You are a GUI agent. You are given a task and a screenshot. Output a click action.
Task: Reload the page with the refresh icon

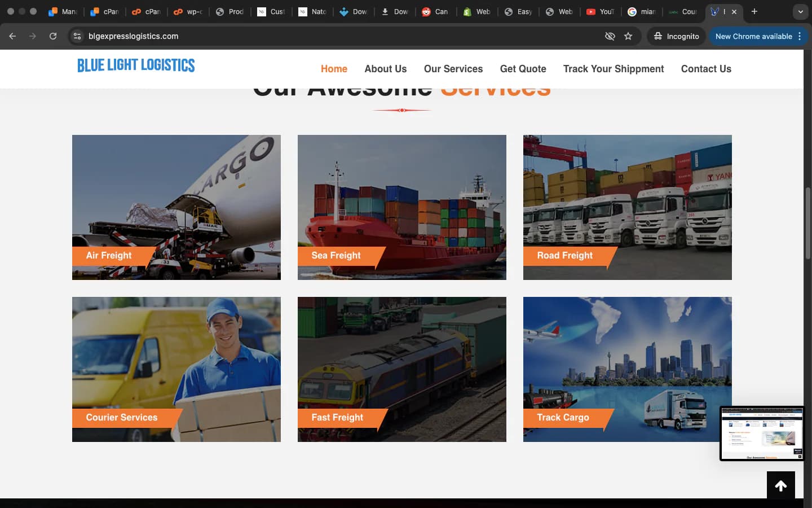(53, 36)
